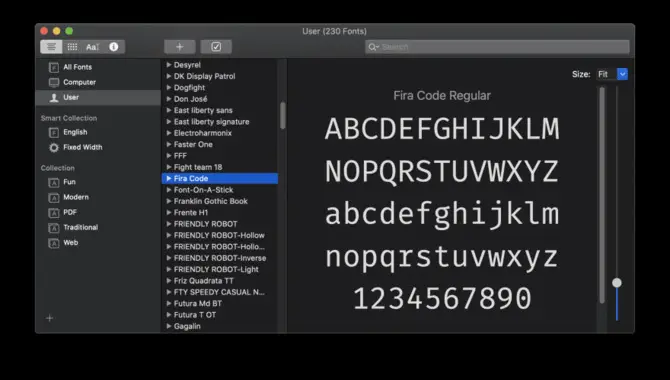
Task: Expand the Desyrel font family
Action: tap(169, 65)
